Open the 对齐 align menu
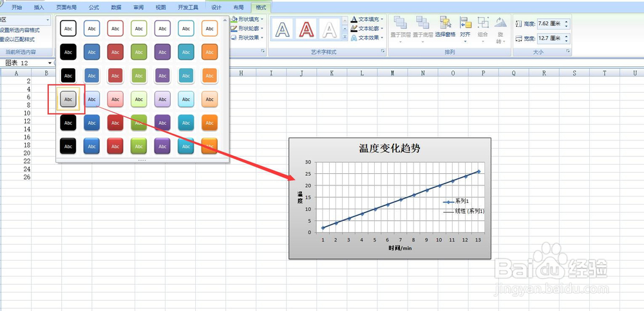This screenshot has width=644, height=311. 466,30
